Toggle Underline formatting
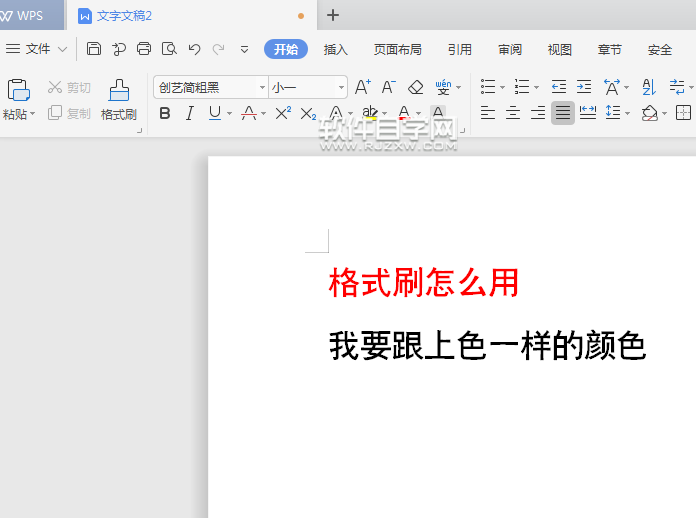This screenshot has height=518, width=696. click(x=215, y=114)
